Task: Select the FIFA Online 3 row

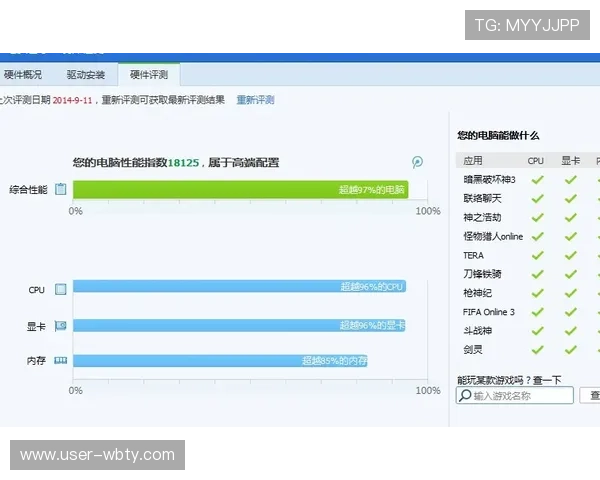Action: pos(528,312)
